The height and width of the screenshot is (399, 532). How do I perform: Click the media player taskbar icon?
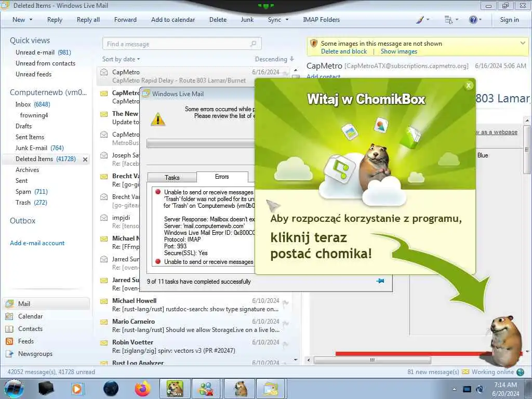[x=77, y=389]
